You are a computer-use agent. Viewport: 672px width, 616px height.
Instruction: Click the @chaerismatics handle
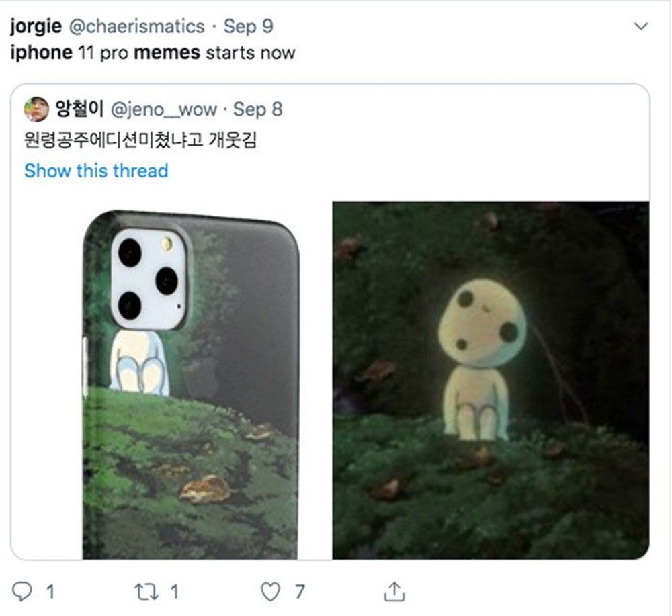click(x=137, y=26)
